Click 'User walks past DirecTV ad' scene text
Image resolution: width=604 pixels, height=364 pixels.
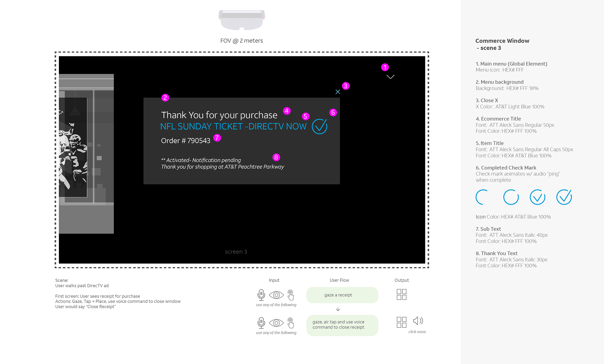click(x=82, y=286)
